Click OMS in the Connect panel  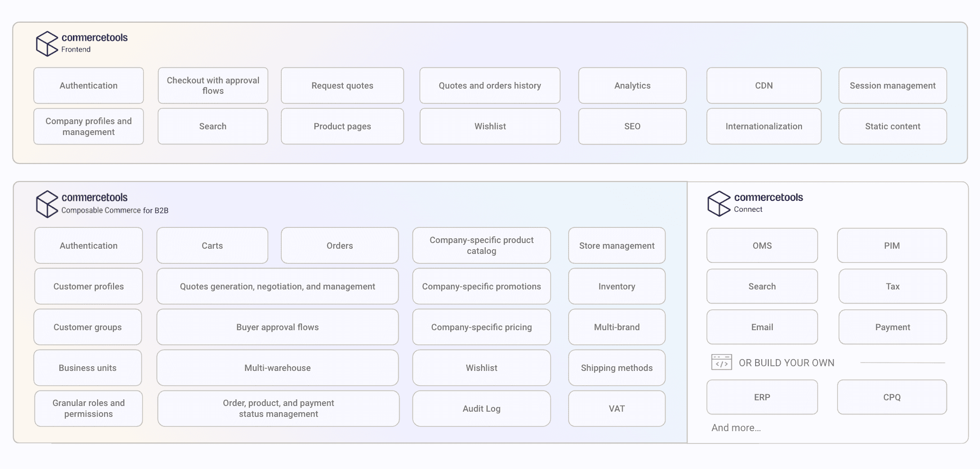[x=762, y=245]
